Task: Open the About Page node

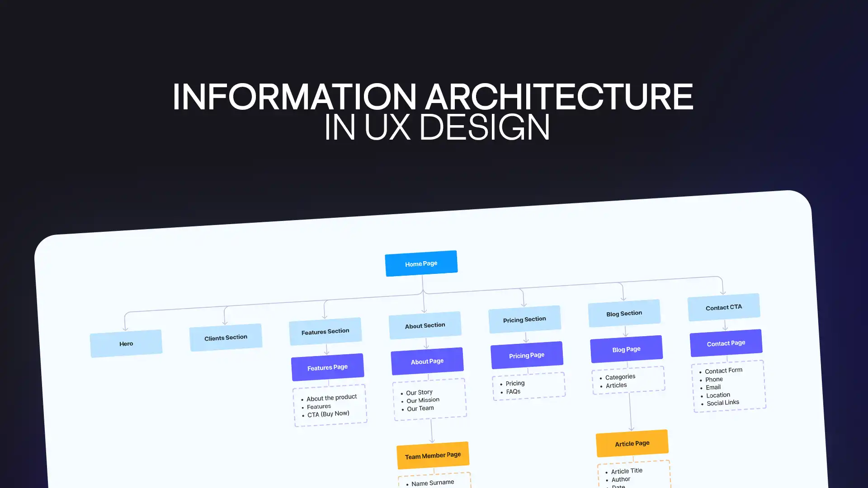Action: point(427,361)
